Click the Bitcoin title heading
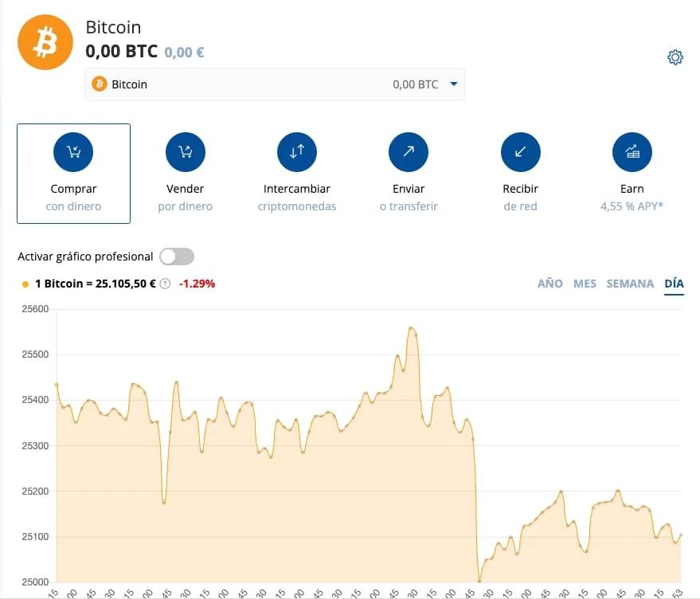700x599 pixels. coord(113,27)
